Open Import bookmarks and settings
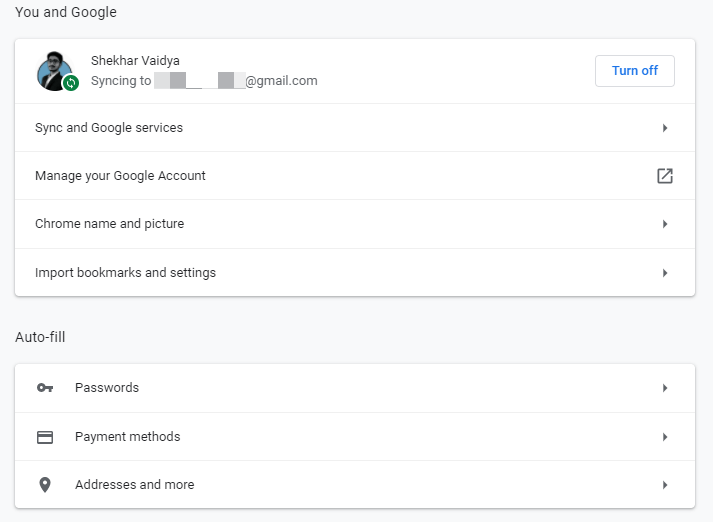The image size is (713, 522). [355, 272]
